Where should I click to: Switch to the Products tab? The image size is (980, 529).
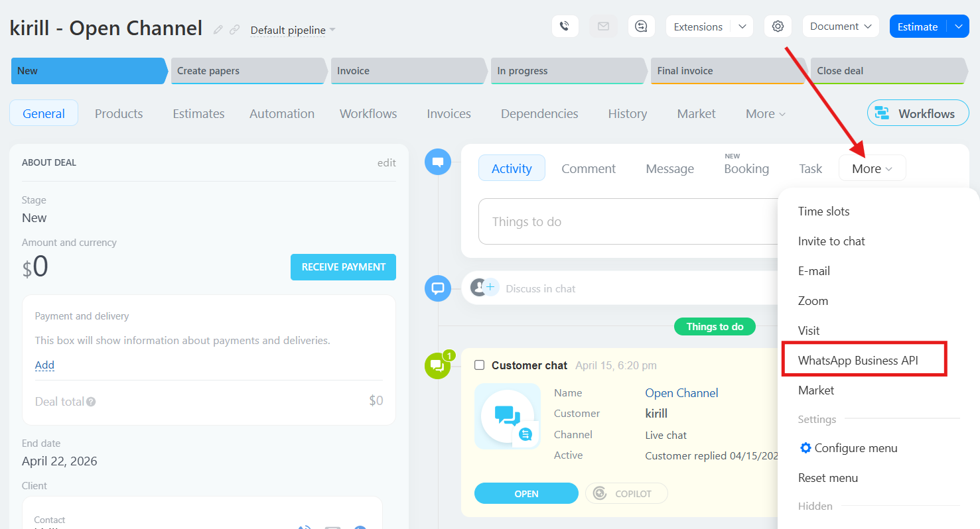point(119,113)
